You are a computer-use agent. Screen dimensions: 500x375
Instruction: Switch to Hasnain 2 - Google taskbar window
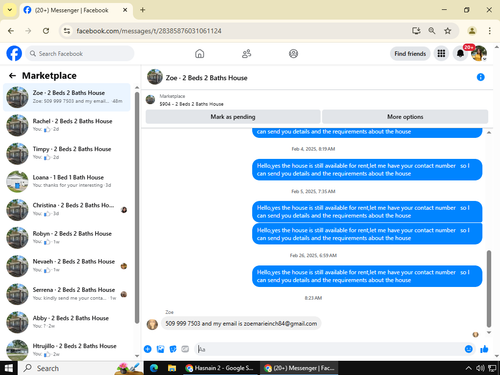click(220, 368)
